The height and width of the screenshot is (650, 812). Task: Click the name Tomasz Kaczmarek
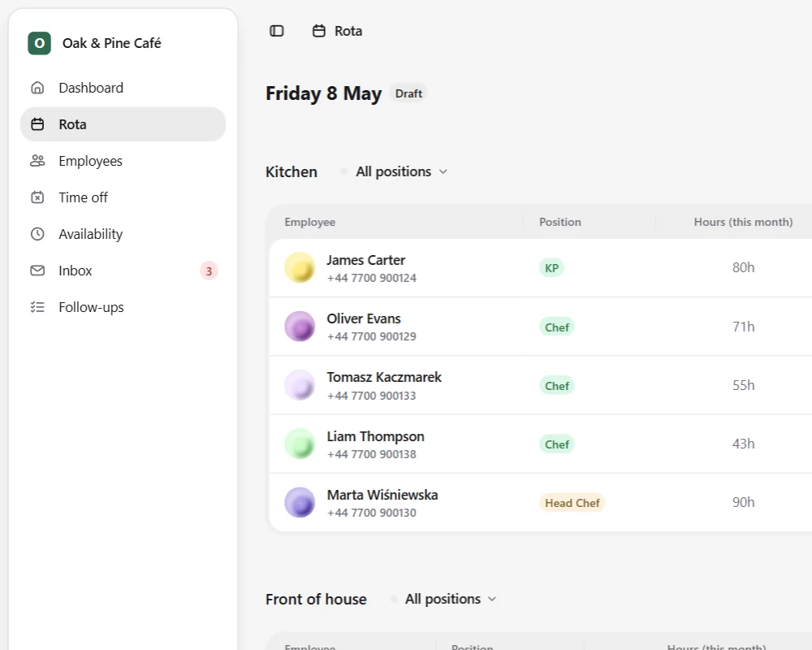pos(384,377)
